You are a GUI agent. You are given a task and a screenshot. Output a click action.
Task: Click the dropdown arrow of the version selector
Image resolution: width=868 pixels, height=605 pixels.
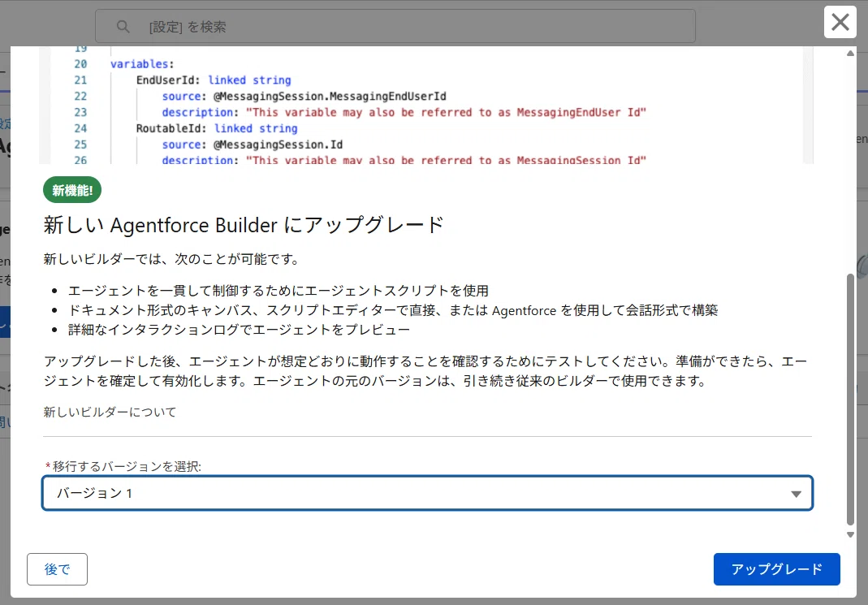click(796, 494)
